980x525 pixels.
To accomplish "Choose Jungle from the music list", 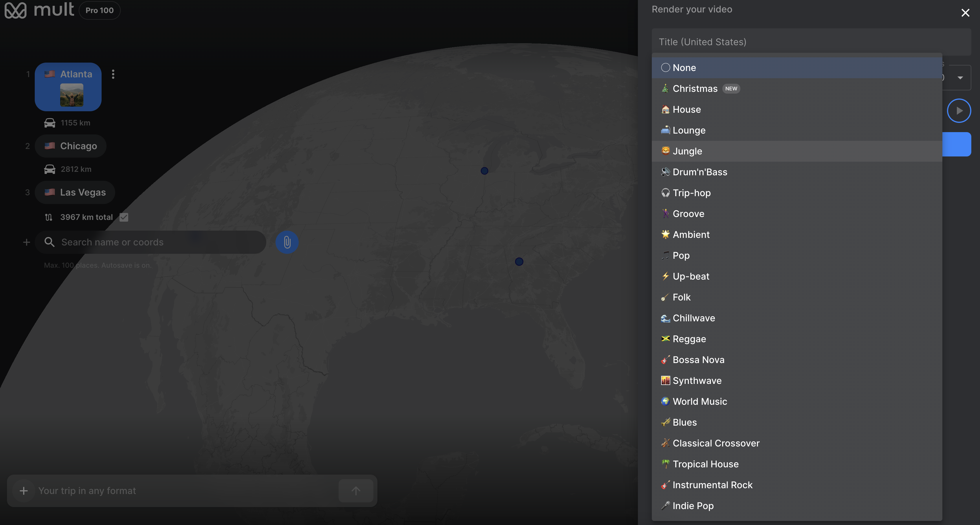I will [687, 151].
